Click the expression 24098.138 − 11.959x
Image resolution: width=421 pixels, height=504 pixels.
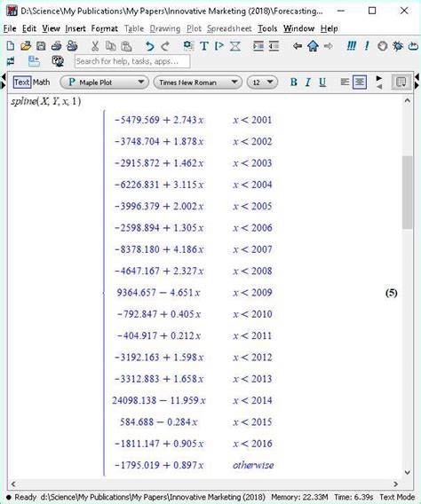(x=159, y=400)
